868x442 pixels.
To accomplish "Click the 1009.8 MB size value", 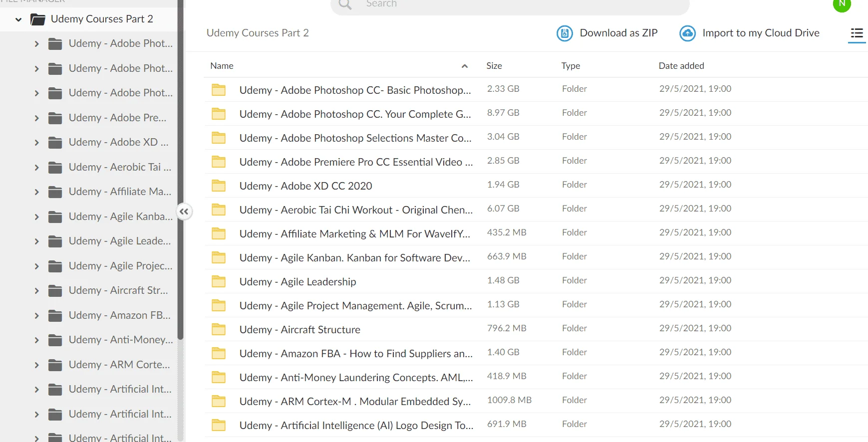I will [x=509, y=400].
